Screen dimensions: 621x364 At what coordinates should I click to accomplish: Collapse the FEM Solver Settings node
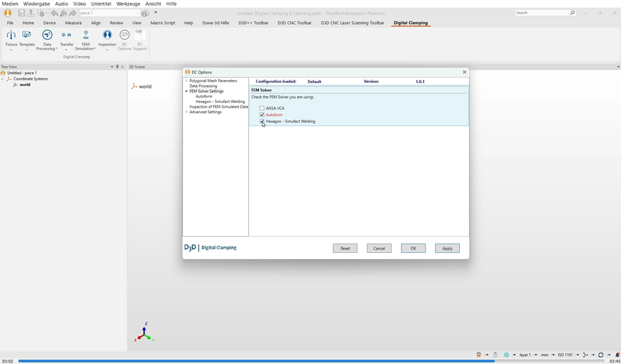point(187,91)
